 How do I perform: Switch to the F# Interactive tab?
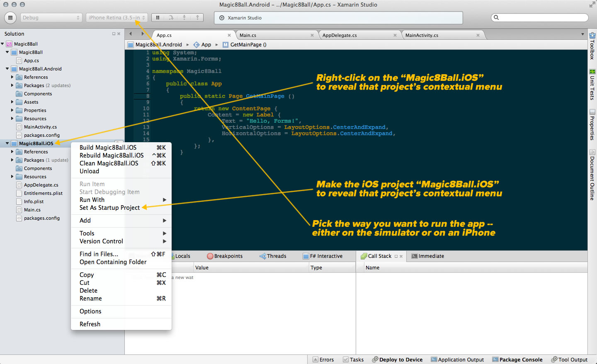[323, 256]
